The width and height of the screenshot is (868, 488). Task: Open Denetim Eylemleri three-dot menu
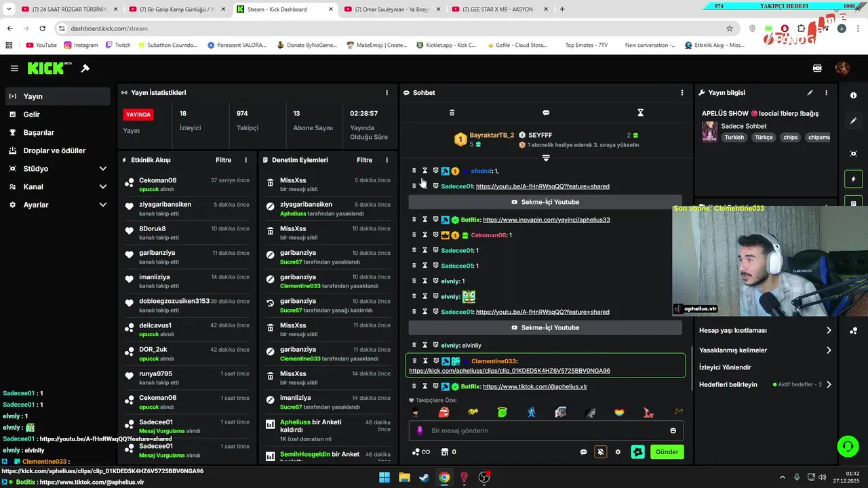coord(387,161)
